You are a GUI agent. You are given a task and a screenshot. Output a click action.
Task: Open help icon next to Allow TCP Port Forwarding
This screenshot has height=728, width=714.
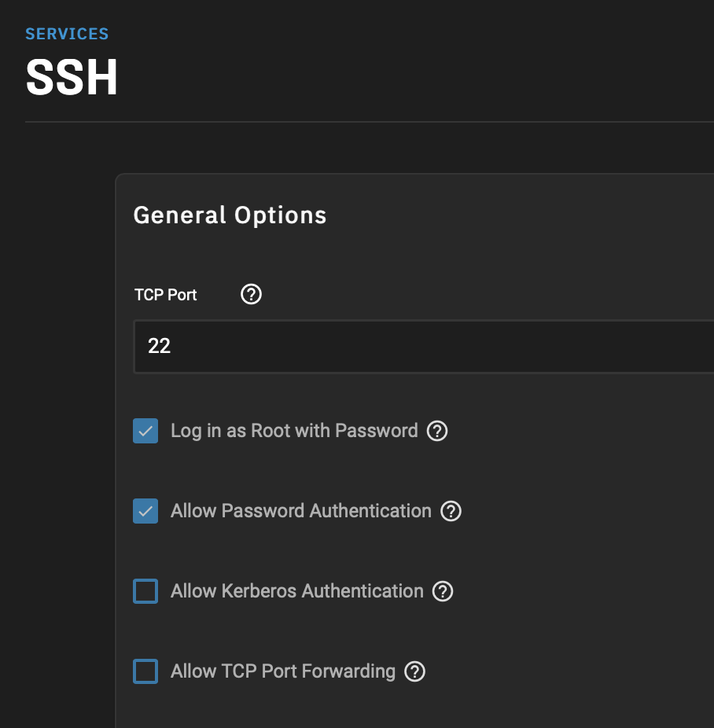pyautogui.click(x=414, y=671)
